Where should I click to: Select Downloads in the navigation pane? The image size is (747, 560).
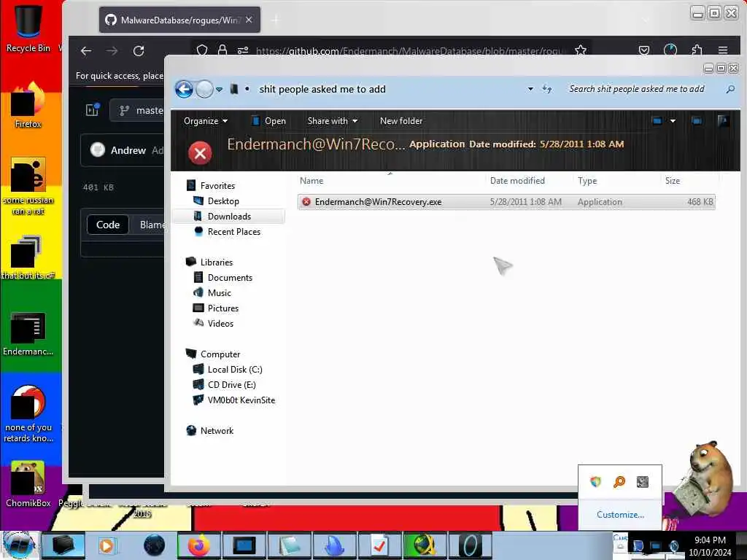point(229,216)
